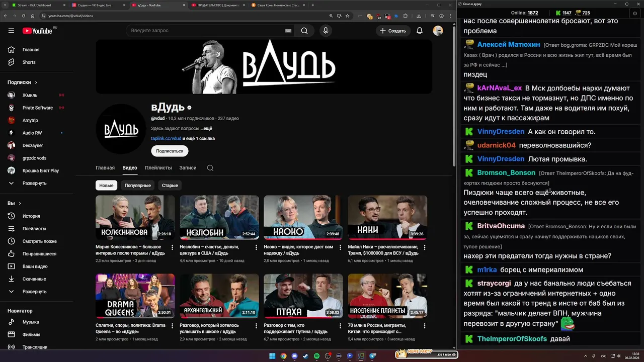Open the YouTube hamburger guide menu

tap(11, 31)
